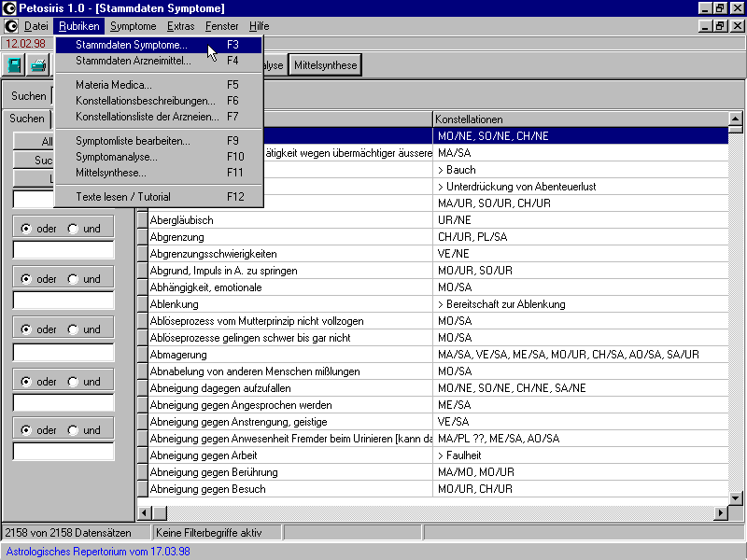Click the '> Faulheit' constellation cell
This screenshot has width=747, height=560.
click(x=581, y=455)
